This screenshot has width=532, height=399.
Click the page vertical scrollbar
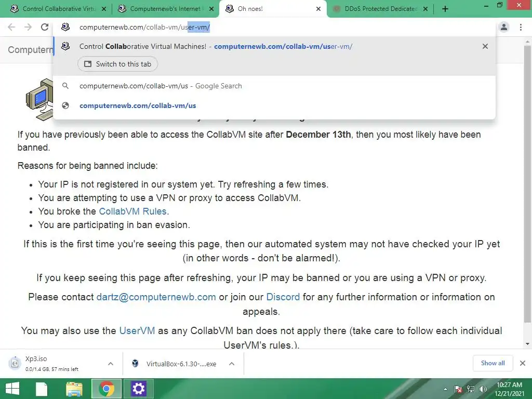coord(527,183)
